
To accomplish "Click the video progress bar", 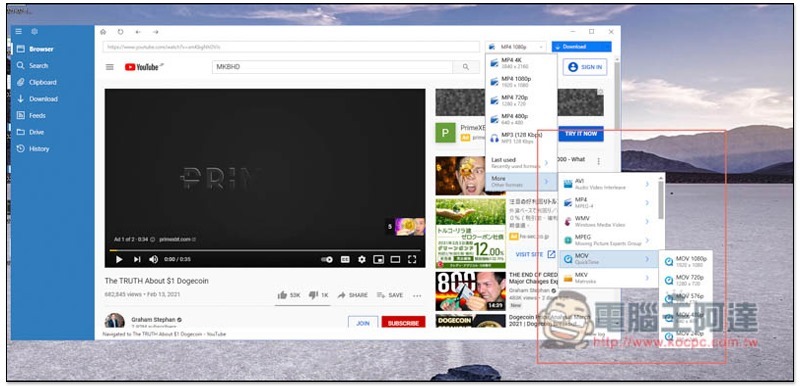I will pos(265,250).
